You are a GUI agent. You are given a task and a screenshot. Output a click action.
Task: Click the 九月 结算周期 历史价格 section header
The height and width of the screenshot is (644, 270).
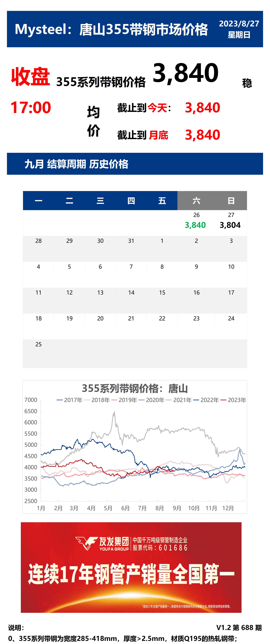pos(77,164)
